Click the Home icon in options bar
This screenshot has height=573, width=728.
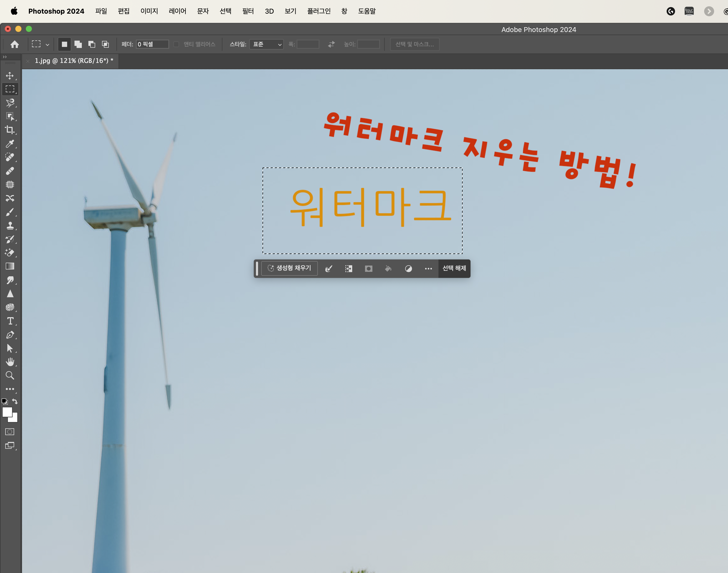[14, 44]
